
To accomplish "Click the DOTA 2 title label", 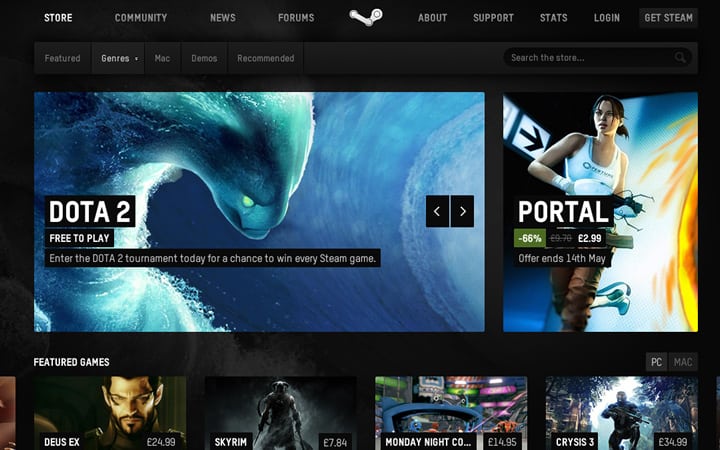I will point(90,212).
